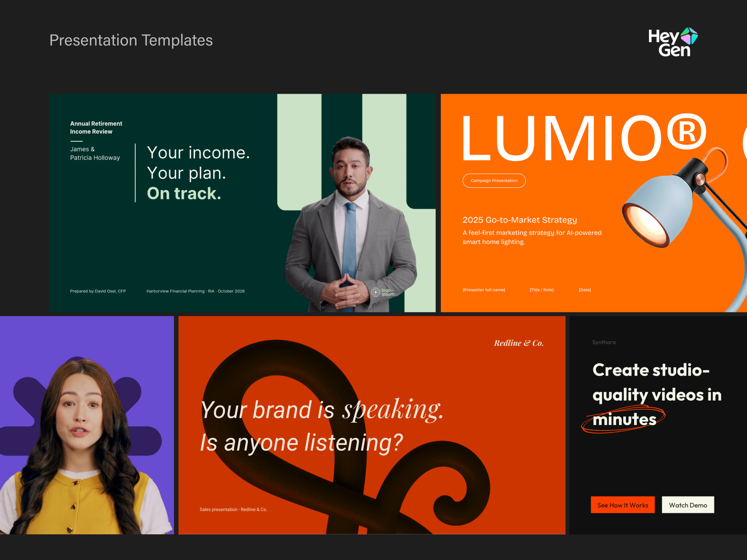Click the '[Date]' placeholder
Image resolution: width=747 pixels, height=560 pixels.
pyautogui.click(x=585, y=290)
